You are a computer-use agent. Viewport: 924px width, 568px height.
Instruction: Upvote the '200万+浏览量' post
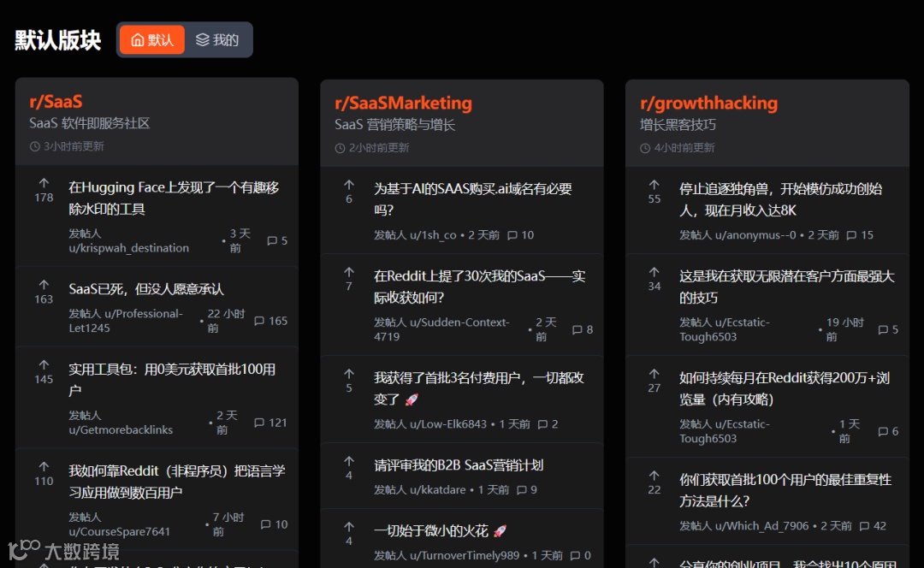pos(654,374)
